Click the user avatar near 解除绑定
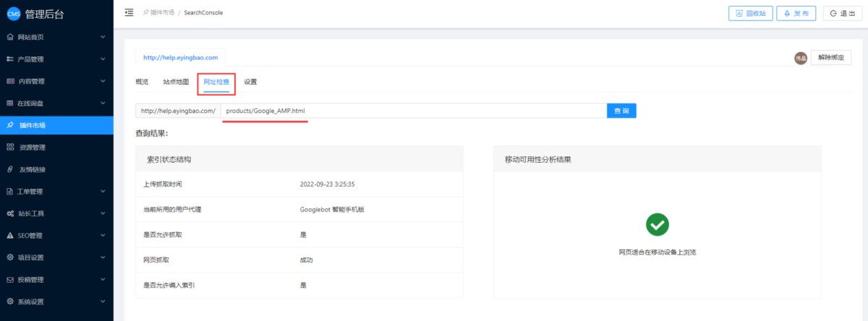868x321 pixels. tap(801, 58)
